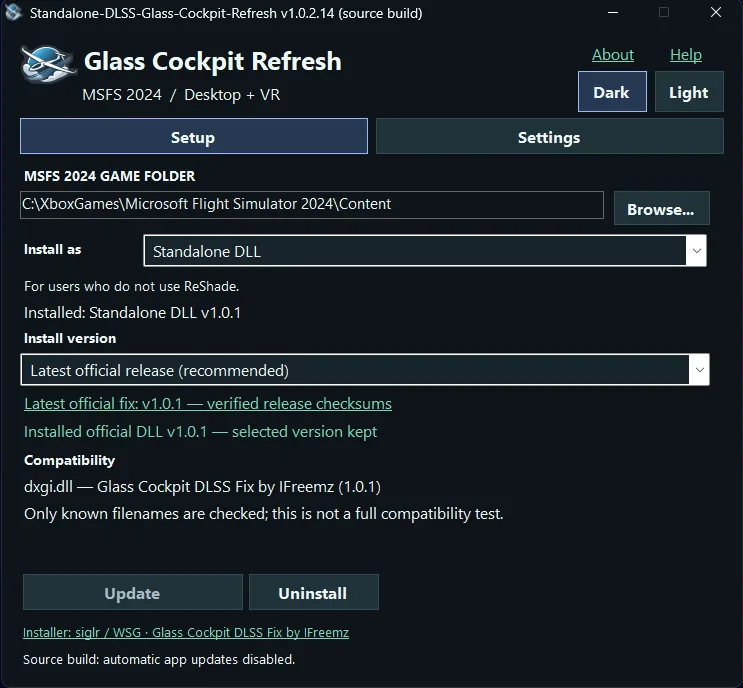Image resolution: width=743 pixels, height=688 pixels.
Task: Click 'Installed: Standalone DLL v1.0.1' text
Action: pos(132,313)
